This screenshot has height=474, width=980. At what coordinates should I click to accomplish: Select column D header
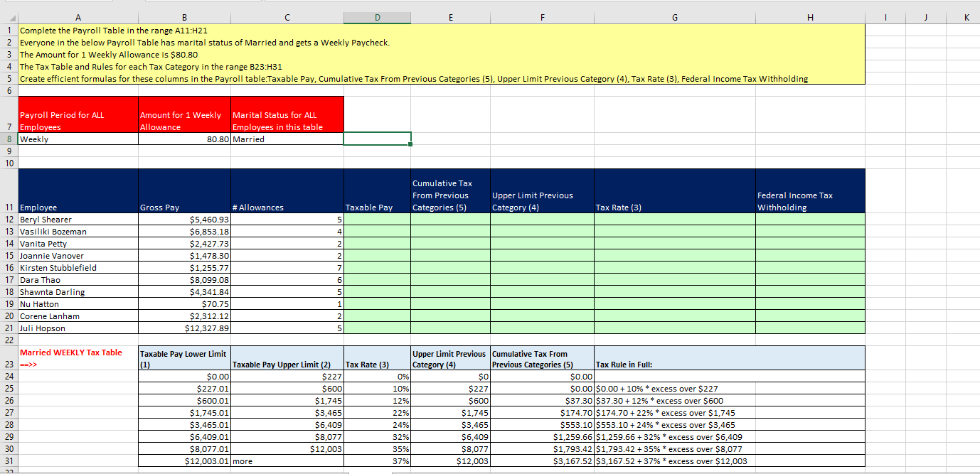coord(377,17)
